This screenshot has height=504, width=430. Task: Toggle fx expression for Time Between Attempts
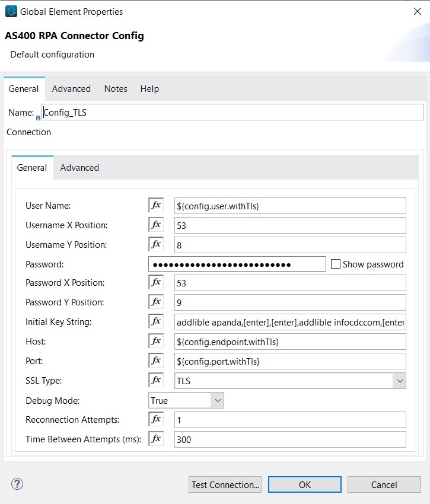pyautogui.click(x=156, y=439)
